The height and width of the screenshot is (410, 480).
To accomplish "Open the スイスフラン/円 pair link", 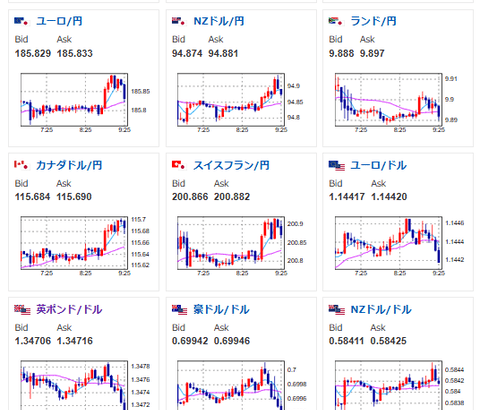I will (231, 165).
